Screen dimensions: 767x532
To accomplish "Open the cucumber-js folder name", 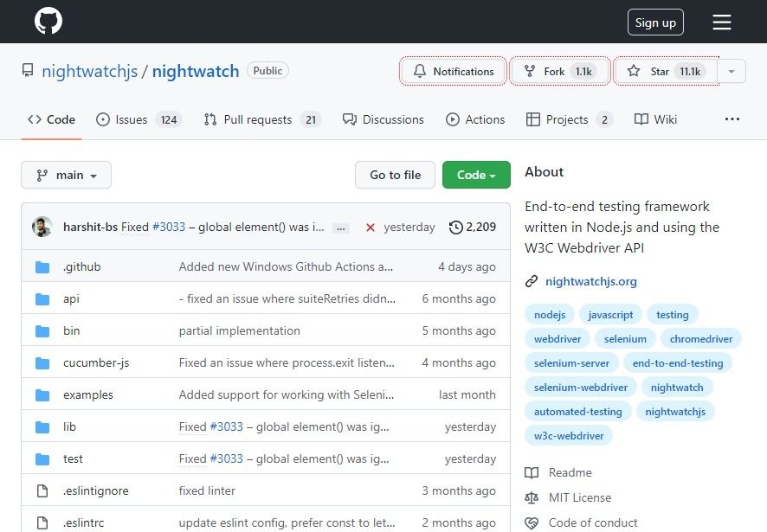I will (96, 362).
